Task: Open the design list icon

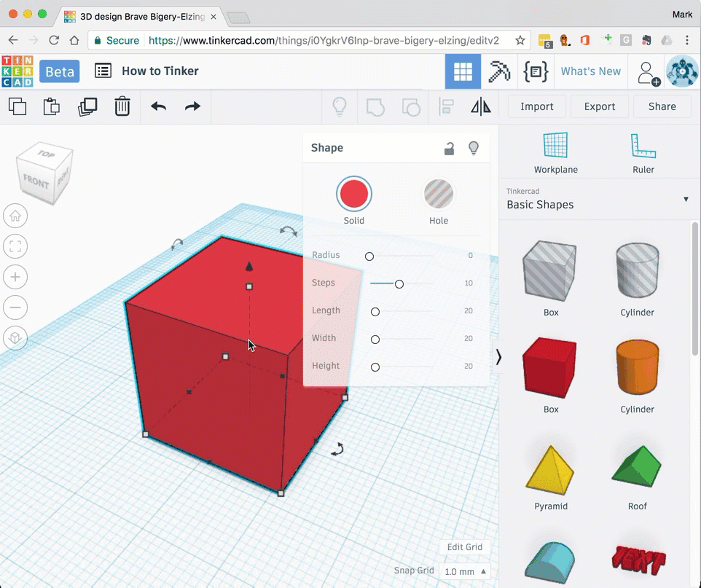Action: pyautogui.click(x=103, y=71)
